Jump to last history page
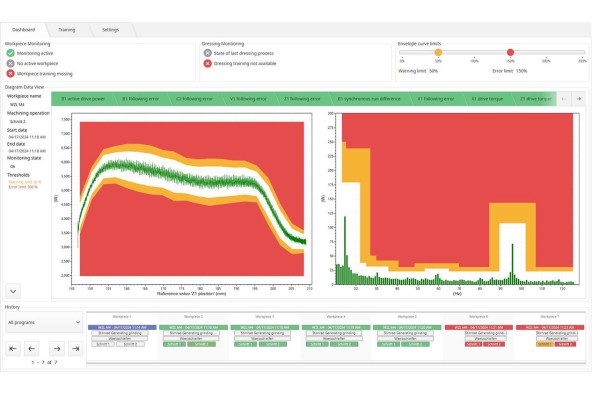Screen dimensions: 592x394 pos(76,349)
